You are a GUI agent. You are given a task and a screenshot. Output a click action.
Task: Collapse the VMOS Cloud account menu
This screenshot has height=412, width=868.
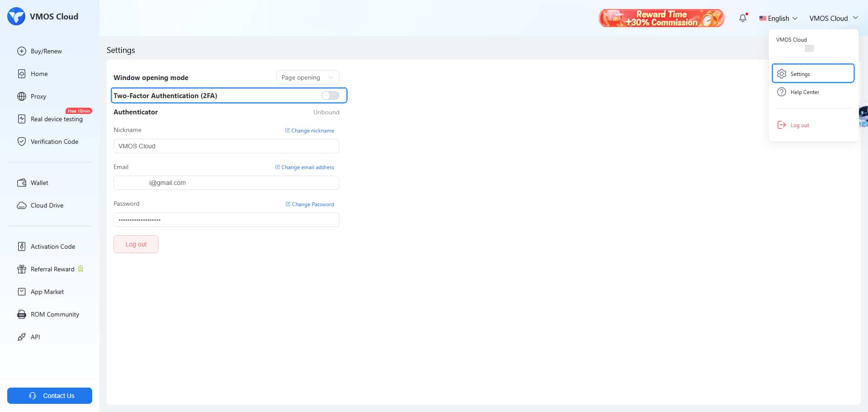pyautogui.click(x=833, y=18)
